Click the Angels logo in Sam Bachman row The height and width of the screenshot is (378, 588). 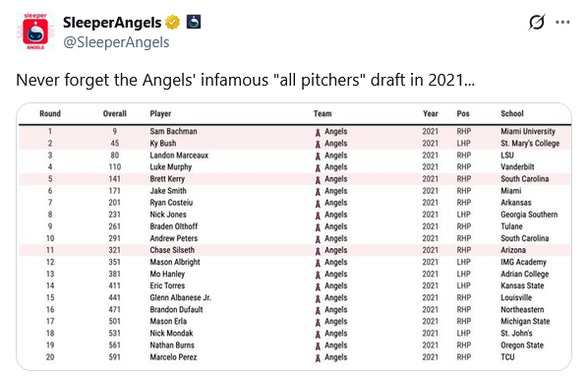318,132
